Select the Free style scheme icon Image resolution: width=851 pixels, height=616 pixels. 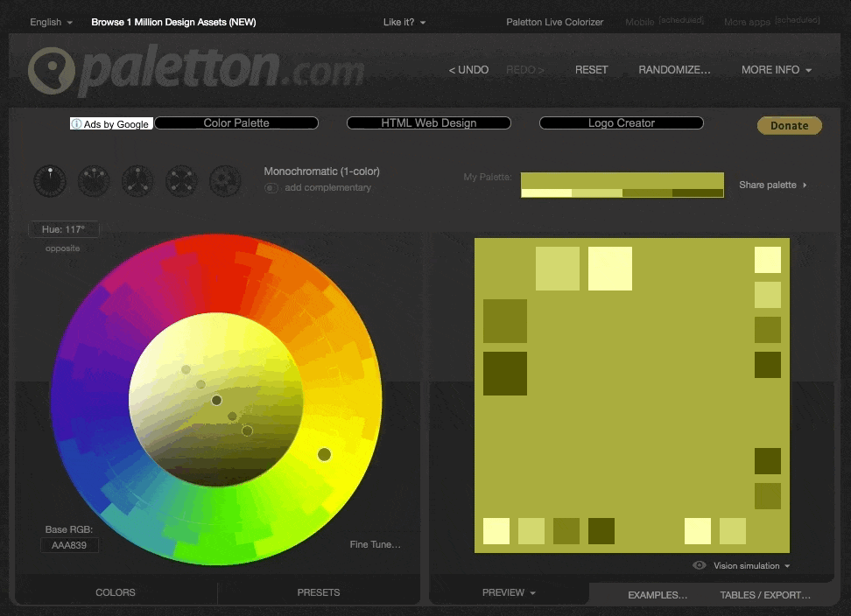tap(225, 180)
